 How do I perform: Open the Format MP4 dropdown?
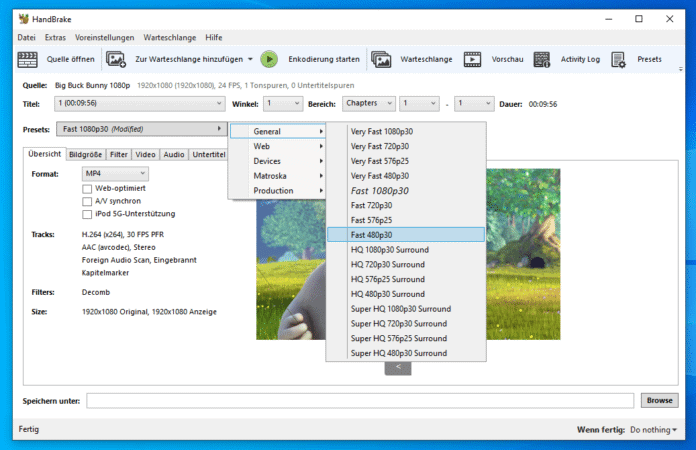coord(115,174)
